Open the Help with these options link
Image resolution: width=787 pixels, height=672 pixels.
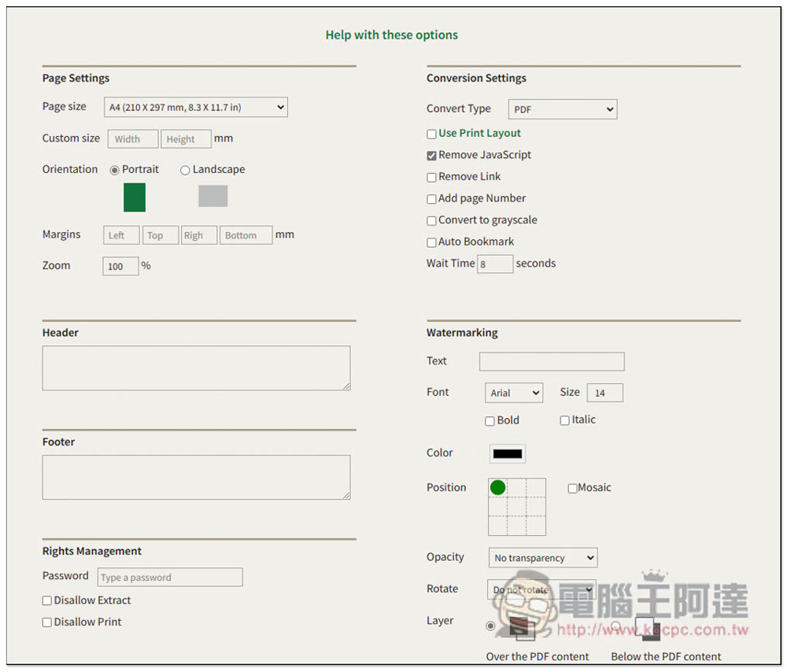[x=391, y=35]
